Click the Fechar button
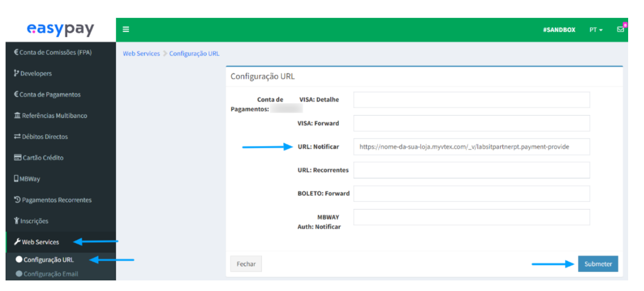644x291 pixels. click(x=246, y=264)
